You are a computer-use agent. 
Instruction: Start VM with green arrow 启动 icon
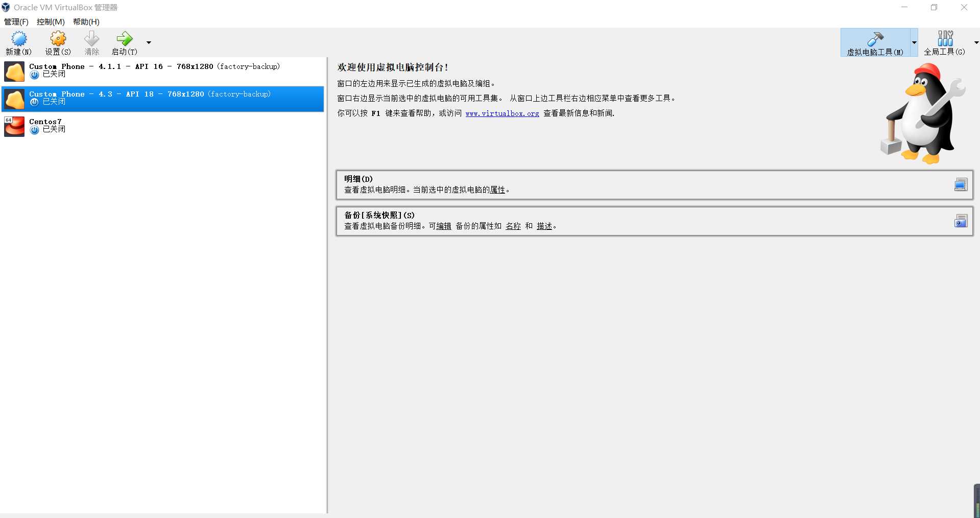[124, 39]
